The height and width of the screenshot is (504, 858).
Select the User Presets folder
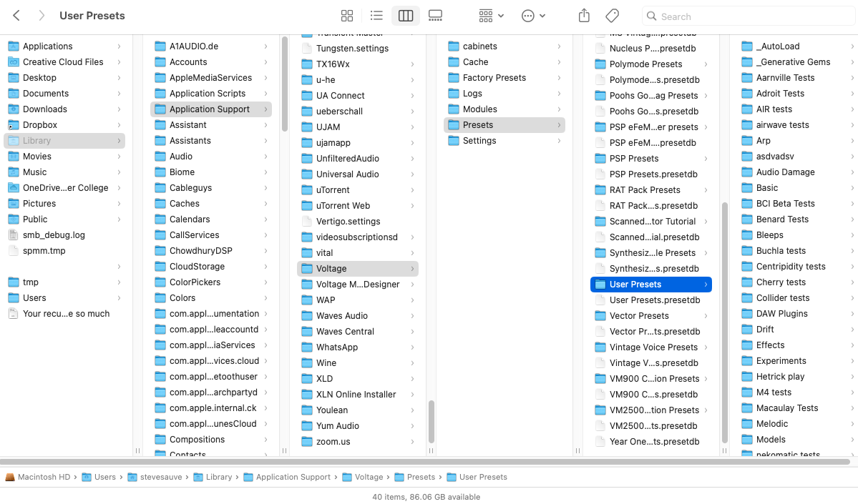[651, 285]
